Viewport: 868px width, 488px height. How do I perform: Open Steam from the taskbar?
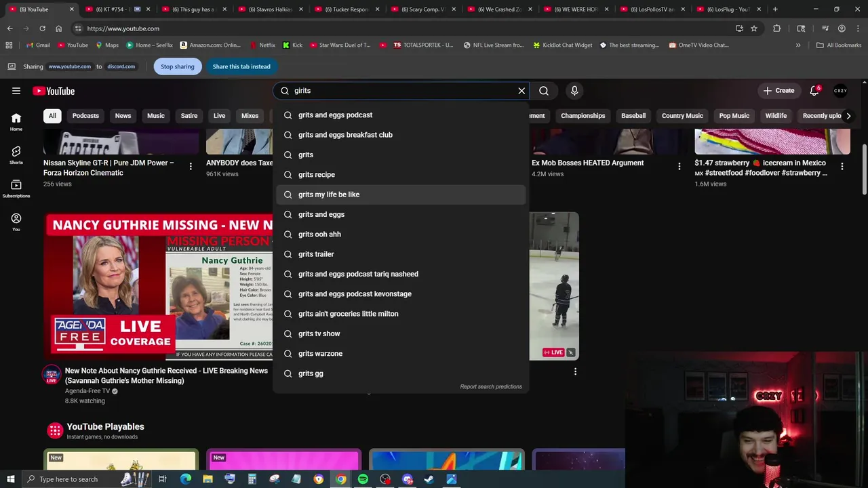429,479
